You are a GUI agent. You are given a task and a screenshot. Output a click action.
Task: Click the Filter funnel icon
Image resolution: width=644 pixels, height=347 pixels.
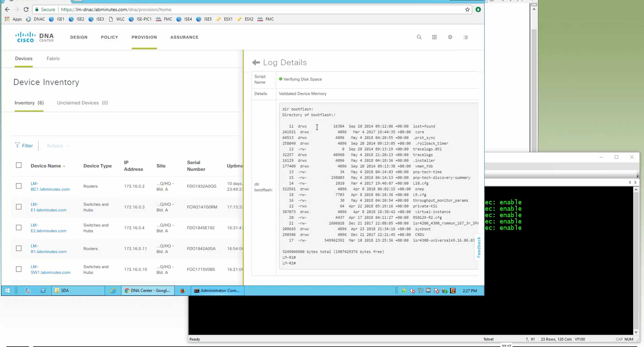click(x=17, y=145)
